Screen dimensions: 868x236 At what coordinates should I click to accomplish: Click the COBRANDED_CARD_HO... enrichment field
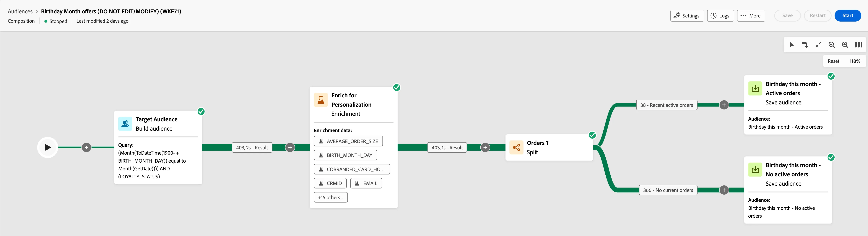(352, 169)
